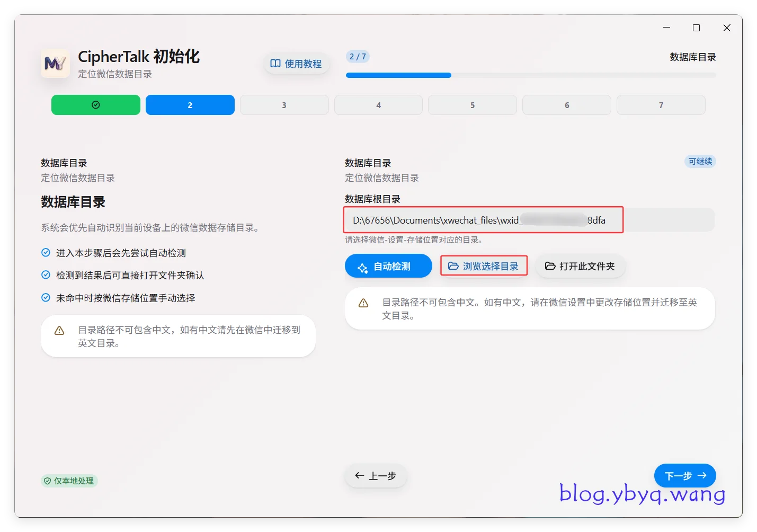Screen dimensions: 757x532
Task: Click the CipherTalk 初始化 title
Action: click(139, 56)
